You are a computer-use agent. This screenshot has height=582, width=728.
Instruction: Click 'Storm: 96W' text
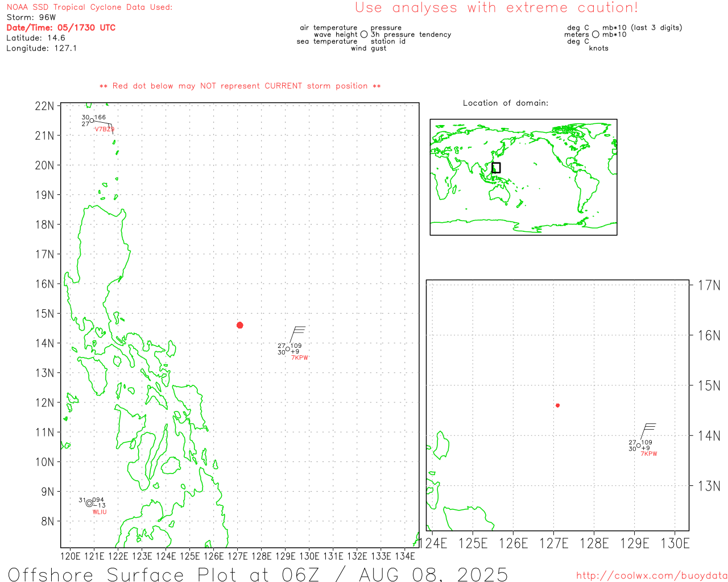pyautogui.click(x=31, y=18)
